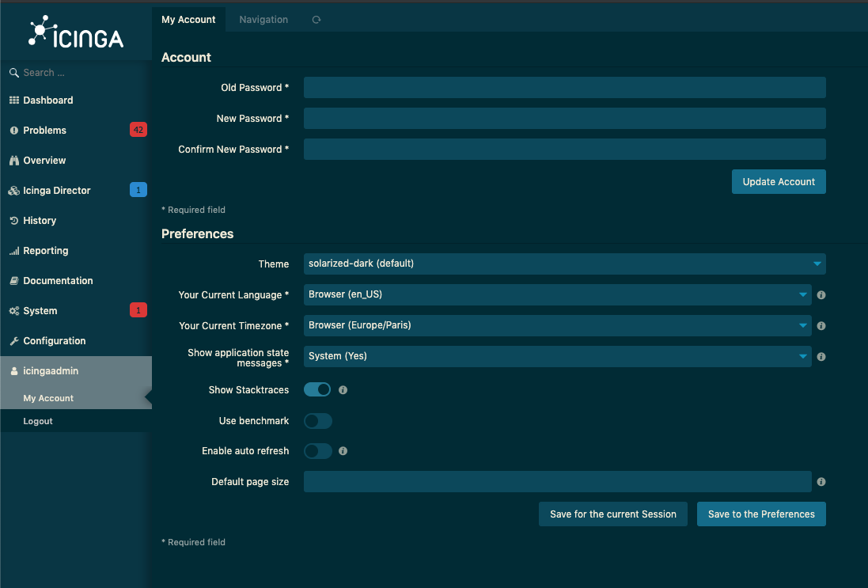868x588 pixels.
Task: Click info icon next to Show Stacktraces toggle
Action: 343,390
